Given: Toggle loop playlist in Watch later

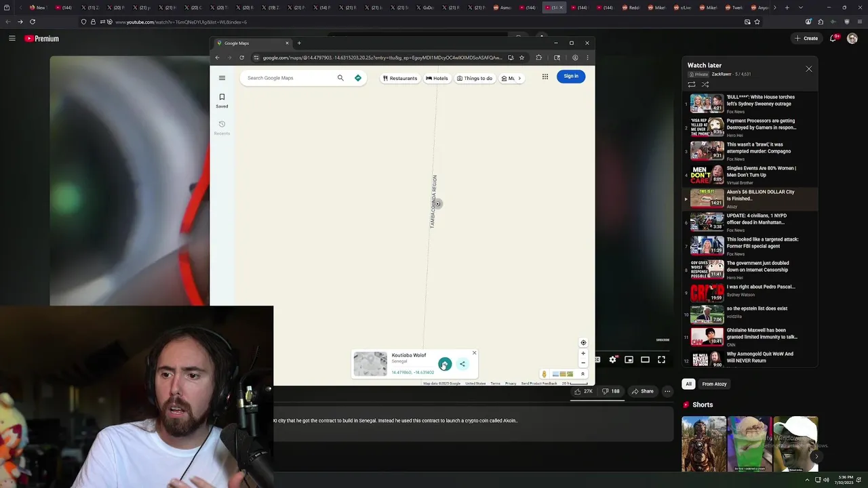Looking at the screenshot, I should point(692,85).
